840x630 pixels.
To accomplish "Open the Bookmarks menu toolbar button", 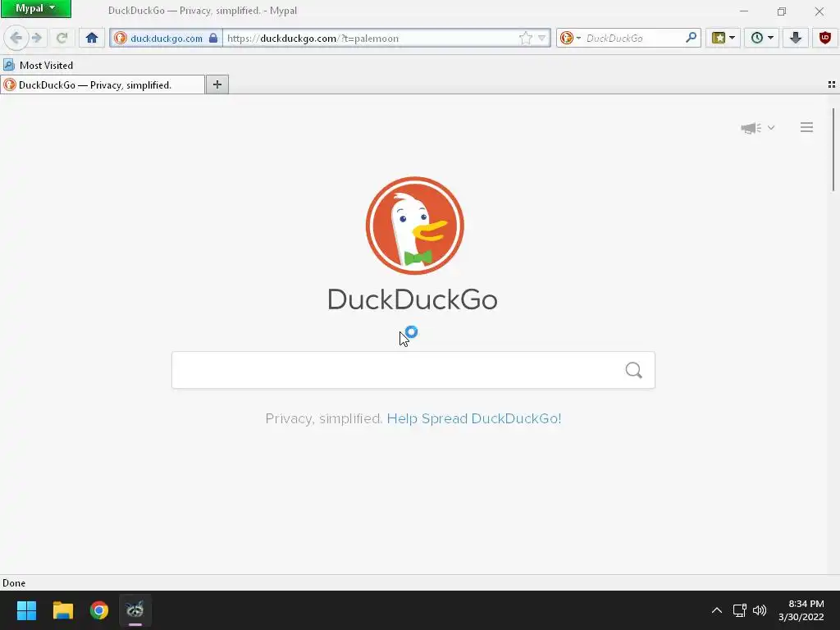I will [723, 38].
